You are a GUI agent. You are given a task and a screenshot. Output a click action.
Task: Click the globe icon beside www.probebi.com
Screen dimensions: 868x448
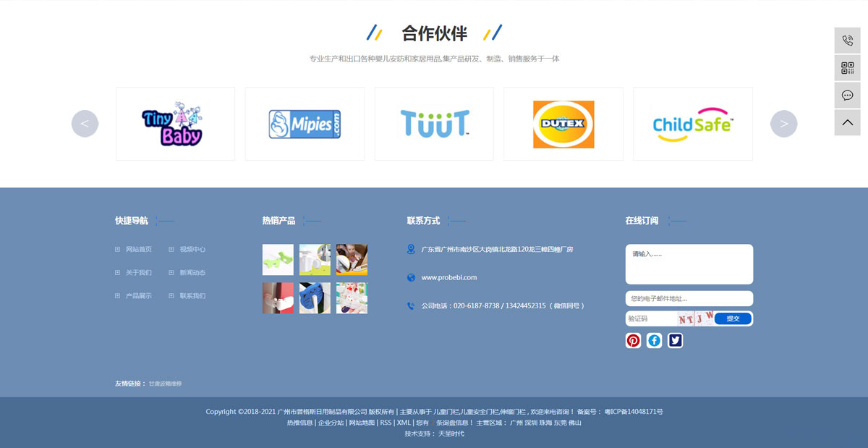click(x=411, y=277)
